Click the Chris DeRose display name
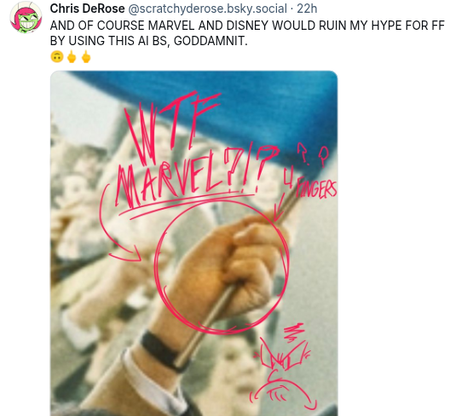 tap(87, 8)
